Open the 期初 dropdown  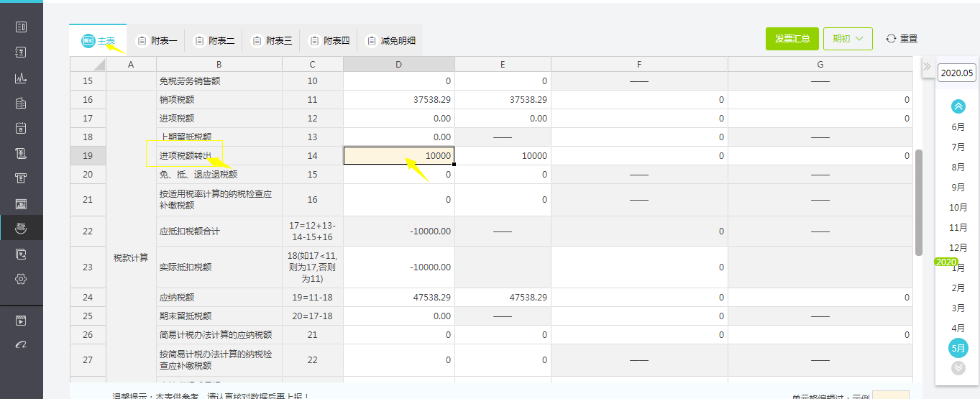(x=848, y=39)
